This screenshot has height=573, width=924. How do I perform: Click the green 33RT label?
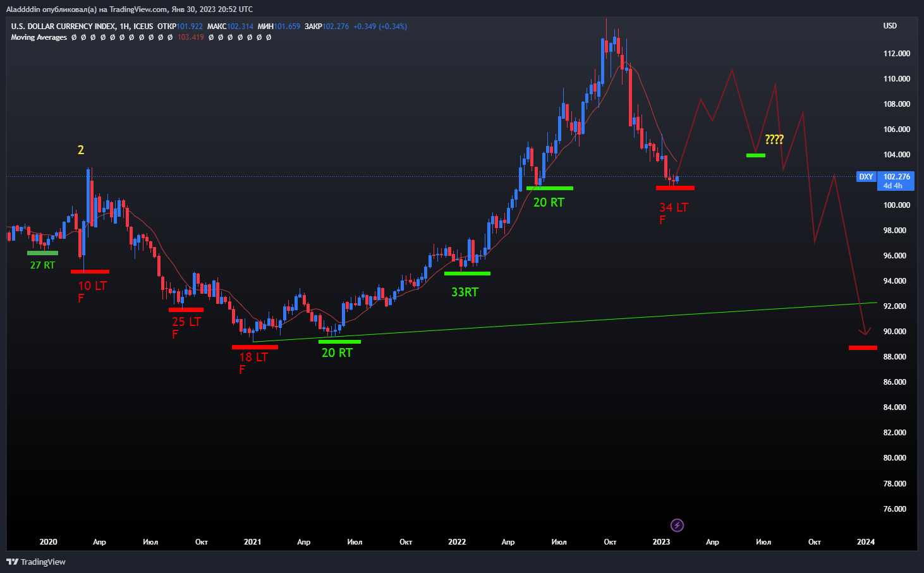point(465,293)
